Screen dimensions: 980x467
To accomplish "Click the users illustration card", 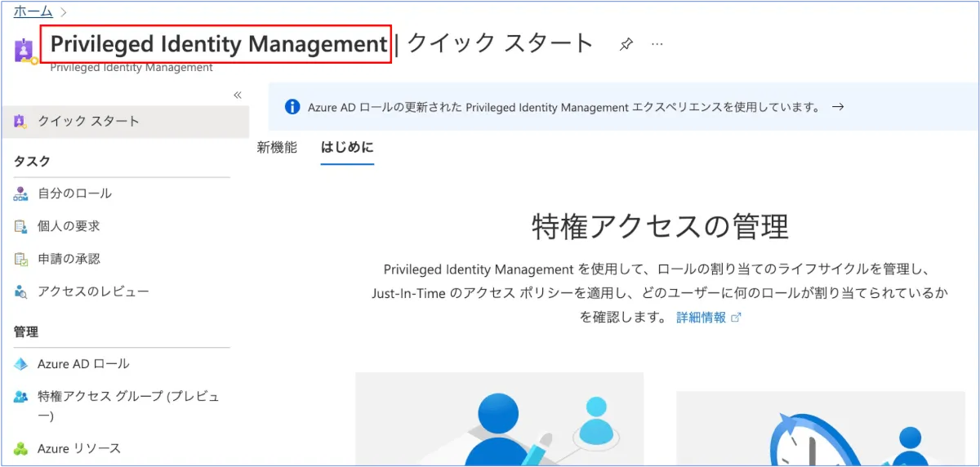I will (x=499, y=420).
